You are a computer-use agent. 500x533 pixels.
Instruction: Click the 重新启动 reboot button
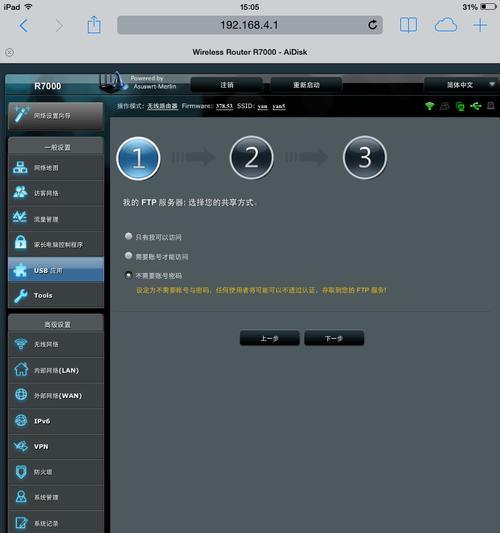click(306, 85)
